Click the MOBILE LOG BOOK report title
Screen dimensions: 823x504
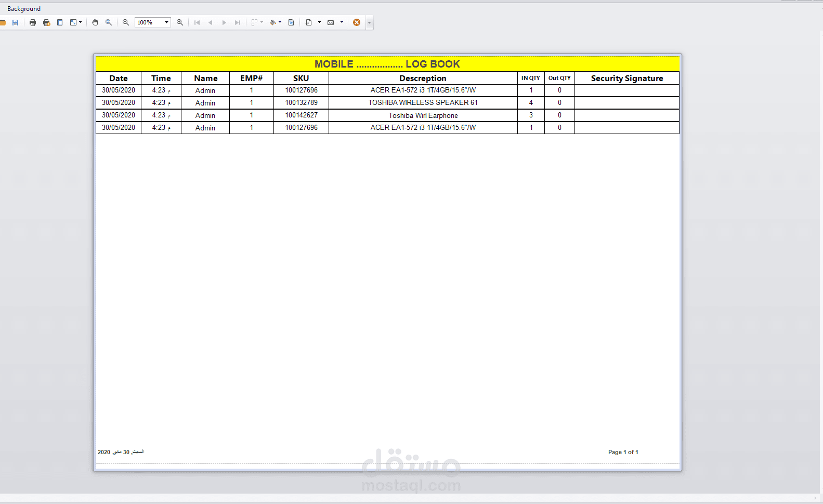point(387,64)
